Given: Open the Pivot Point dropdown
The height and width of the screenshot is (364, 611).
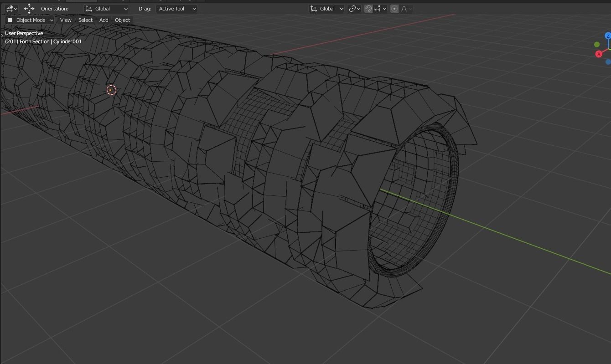Looking at the screenshot, I should click(x=354, y=9).
